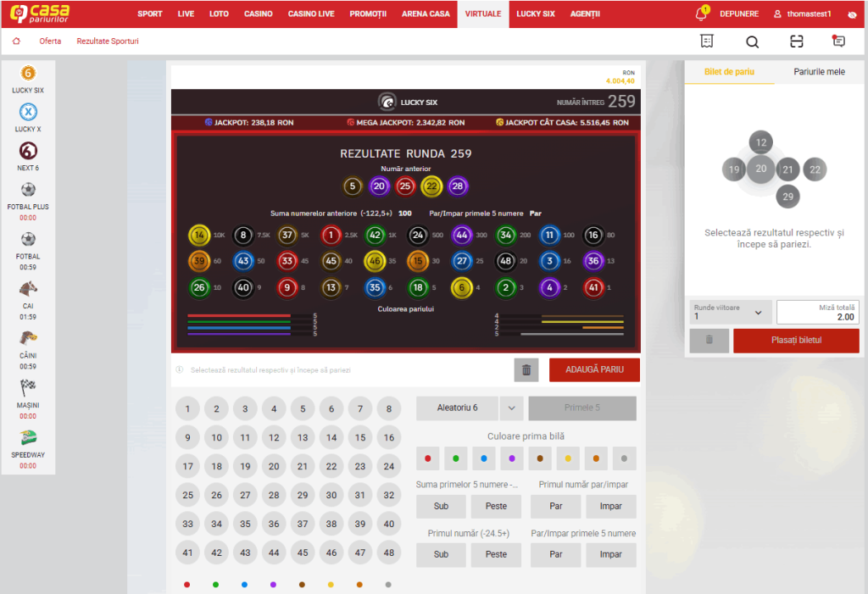Viewport: 868px width, 594px height.
Task: Switch to Pariurile mele tab
Action: pyautogui.click(x=820, y=72)
